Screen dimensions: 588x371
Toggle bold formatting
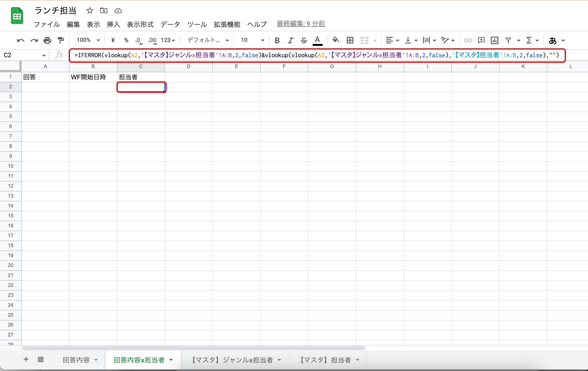point(277,40)
